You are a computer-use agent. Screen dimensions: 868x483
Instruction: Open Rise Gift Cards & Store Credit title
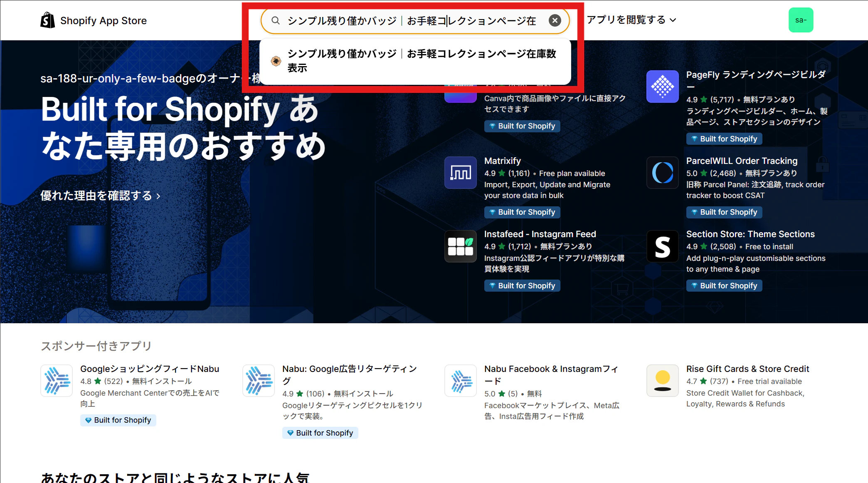747,369
